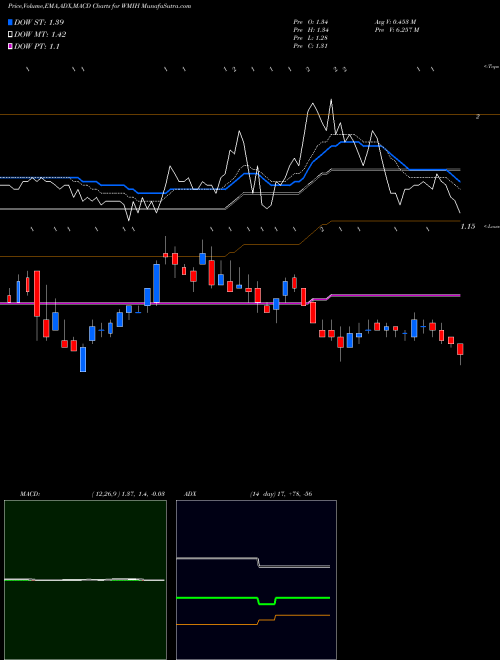Select the 'DOW MT: 1.42' legend label
Viewport: 500px width, 660px height.
tap(40, 35)
